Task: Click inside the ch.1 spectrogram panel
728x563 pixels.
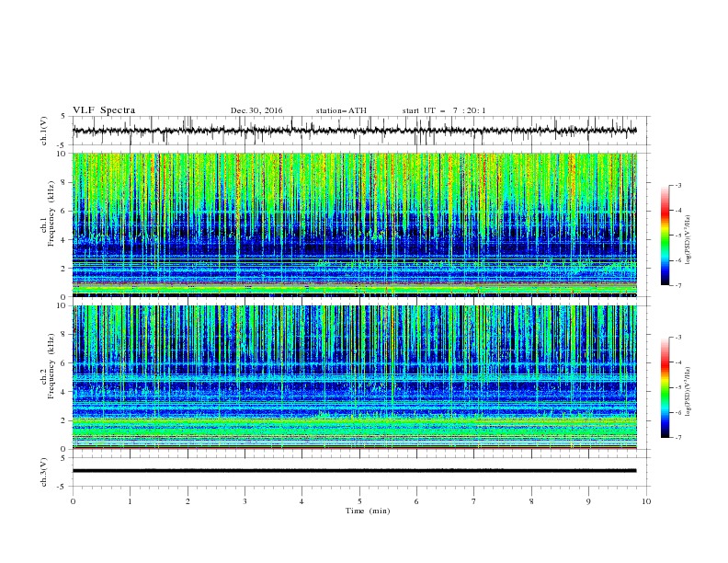Action: pos(354,224)
